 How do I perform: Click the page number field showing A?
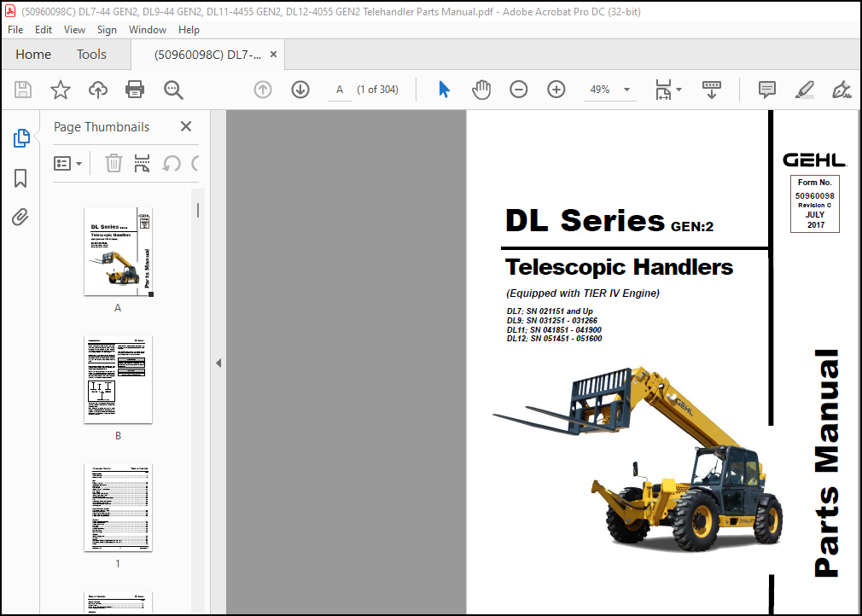click(x=340, y=90)
